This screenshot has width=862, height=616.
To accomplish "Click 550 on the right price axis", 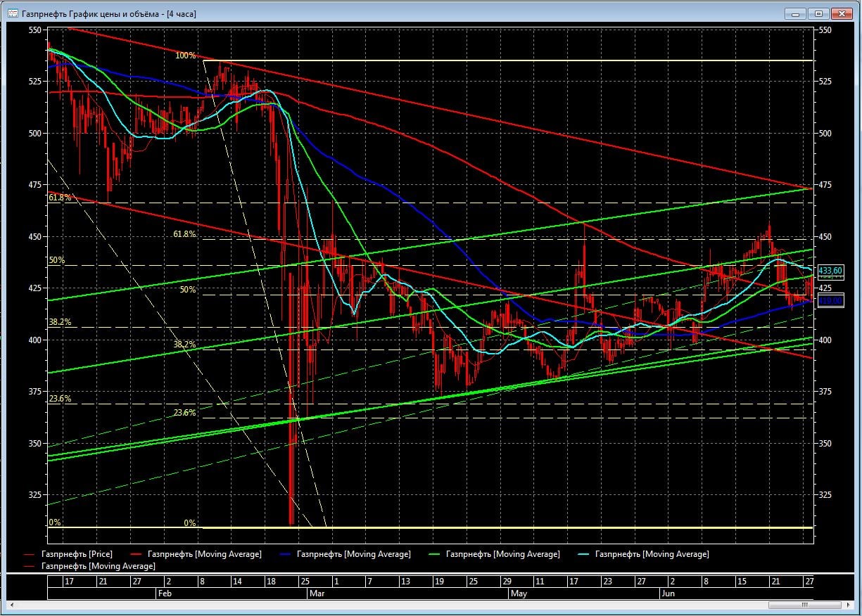I will pyautogui.click(x=825, y=30).
